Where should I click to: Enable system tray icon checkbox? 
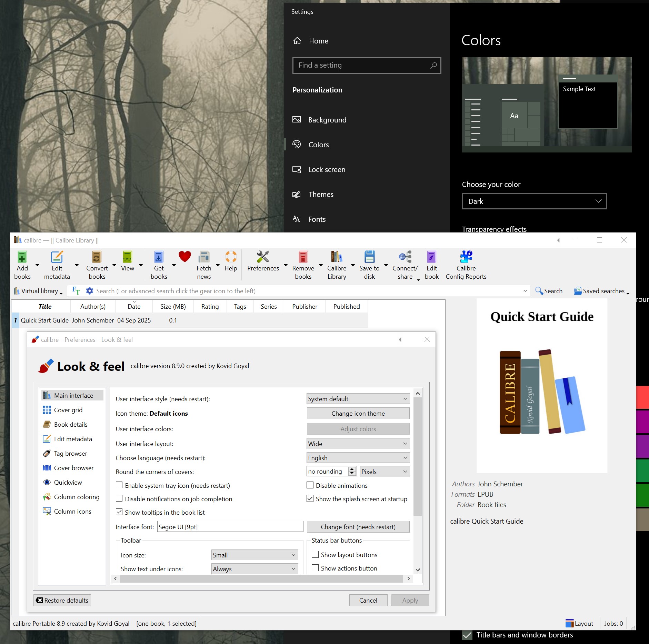119,485
